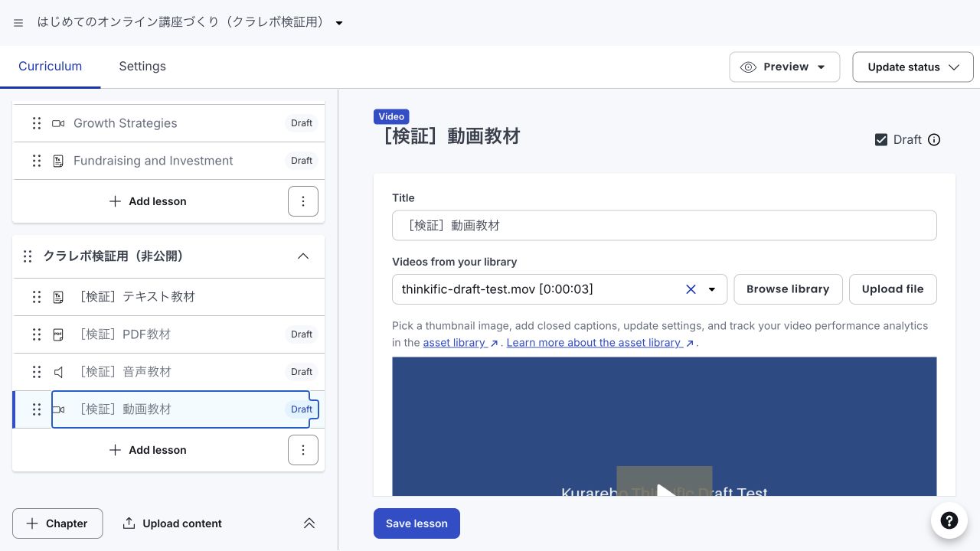Viewport: 980px width, 551px height.
Task: Grab the ［検証］テキスト教材 drag handle
Action: point(36,297)
